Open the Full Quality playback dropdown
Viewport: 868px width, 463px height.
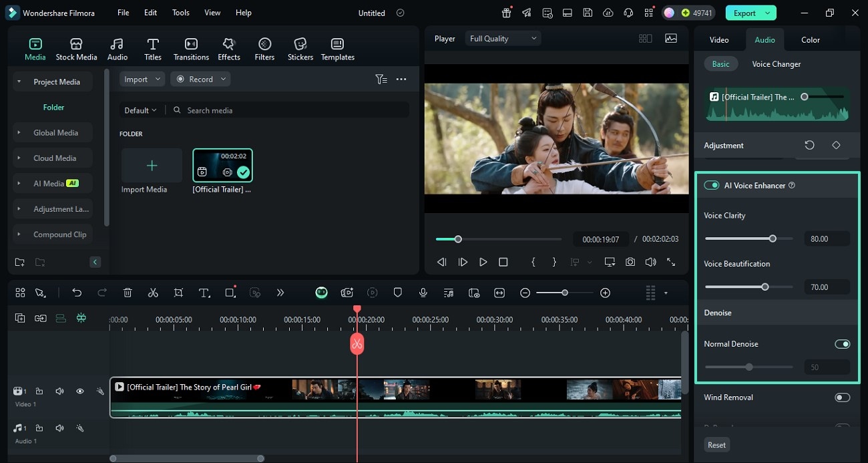503,39
